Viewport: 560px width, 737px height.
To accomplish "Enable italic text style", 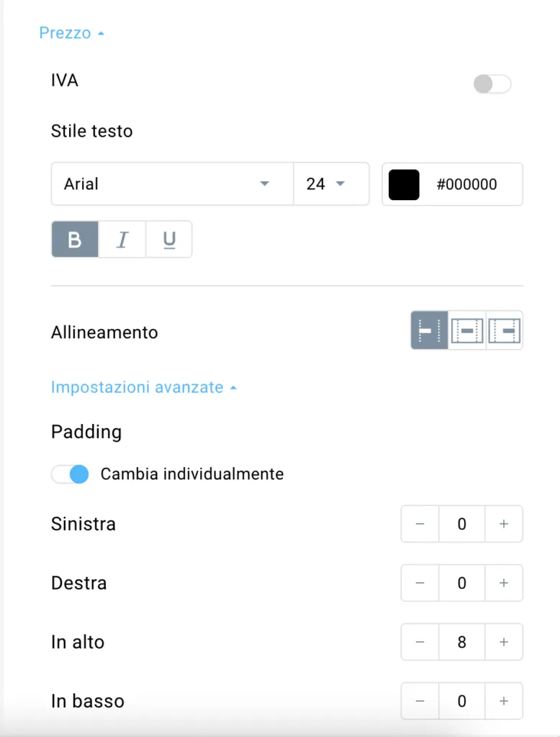I will click(x=122, y=239).
